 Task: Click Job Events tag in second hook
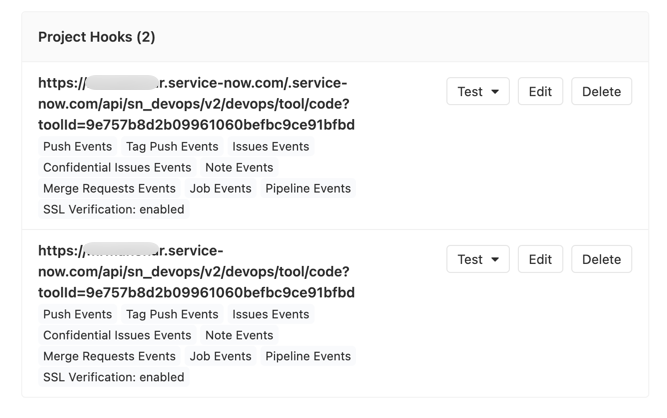pos(220,356)
